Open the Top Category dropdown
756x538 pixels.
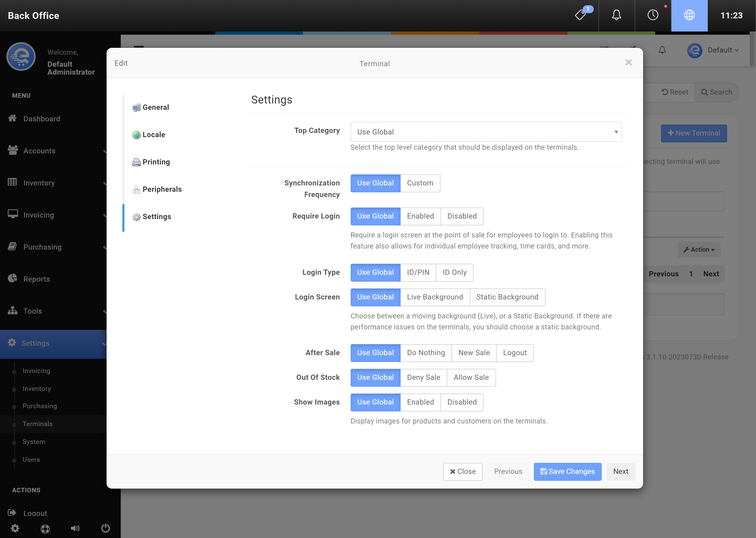tap(486, 132)
